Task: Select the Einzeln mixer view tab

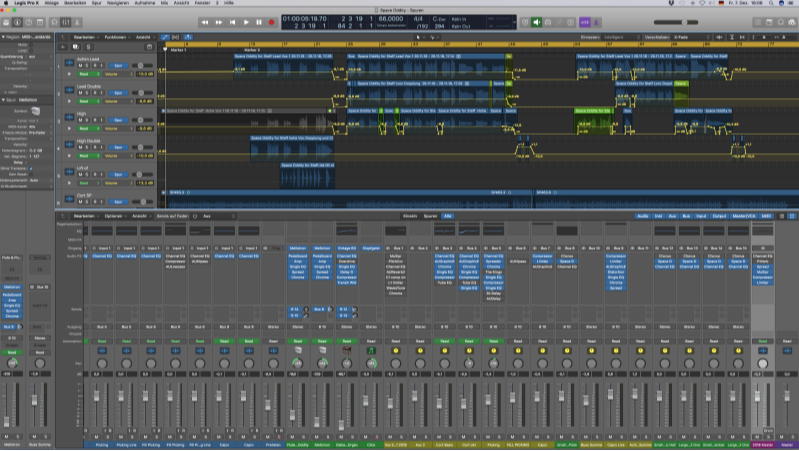Action: [410, 216]
